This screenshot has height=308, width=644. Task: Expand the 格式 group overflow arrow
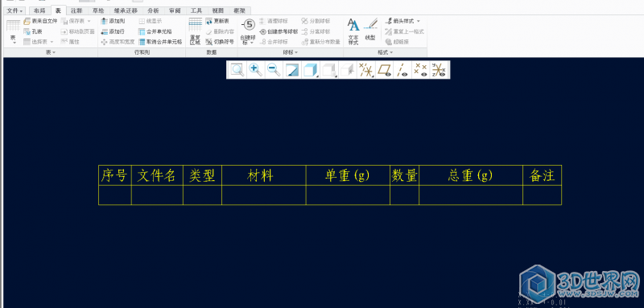point(391,52)
